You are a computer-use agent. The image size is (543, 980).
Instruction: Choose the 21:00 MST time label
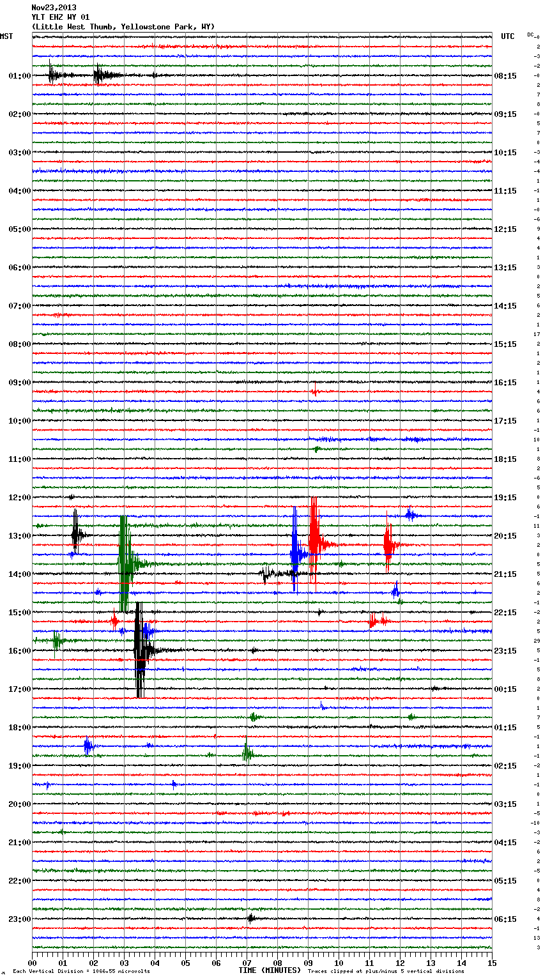coord(19,843)
